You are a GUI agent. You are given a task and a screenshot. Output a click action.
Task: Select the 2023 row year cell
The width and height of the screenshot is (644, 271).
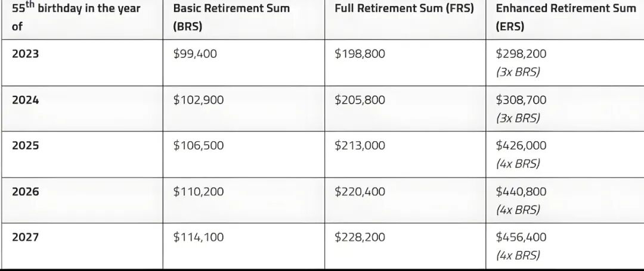tap(25, 54)
